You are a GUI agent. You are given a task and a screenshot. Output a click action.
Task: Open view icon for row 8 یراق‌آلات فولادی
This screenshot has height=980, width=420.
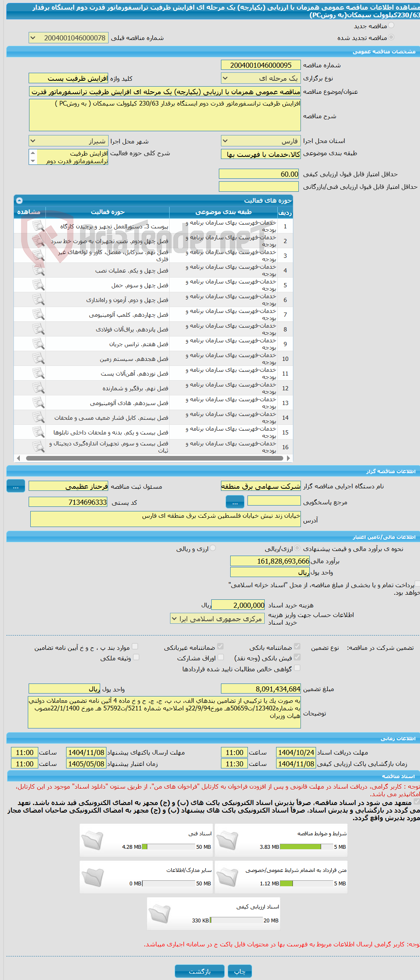tap(38, 329)
